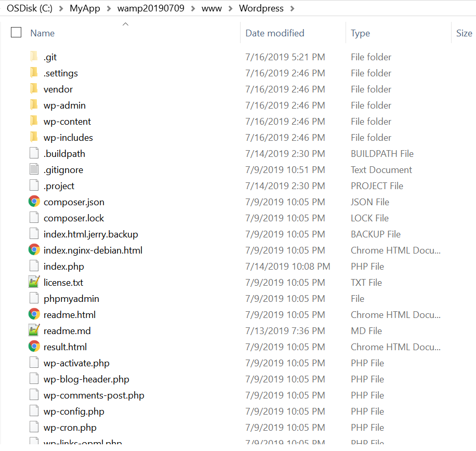This screenshot has height=451, width=476.
Task: Click the license.txt notepad icon
Action: pos(34,282)
